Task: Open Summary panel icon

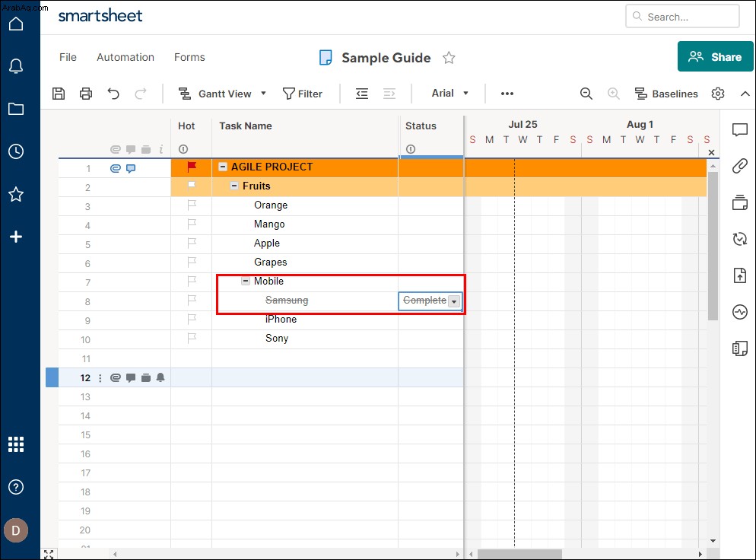Action: (x=739, y=348)
